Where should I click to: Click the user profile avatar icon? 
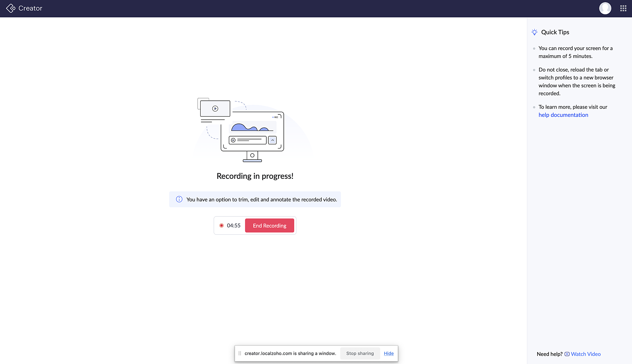(x=605, y=8)
